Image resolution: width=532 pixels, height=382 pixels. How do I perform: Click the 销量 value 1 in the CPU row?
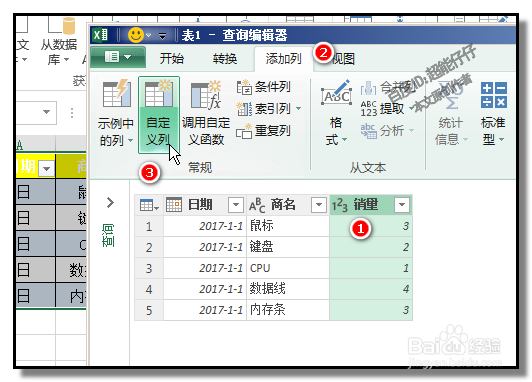pyautogui.click(x=371, y=268)
